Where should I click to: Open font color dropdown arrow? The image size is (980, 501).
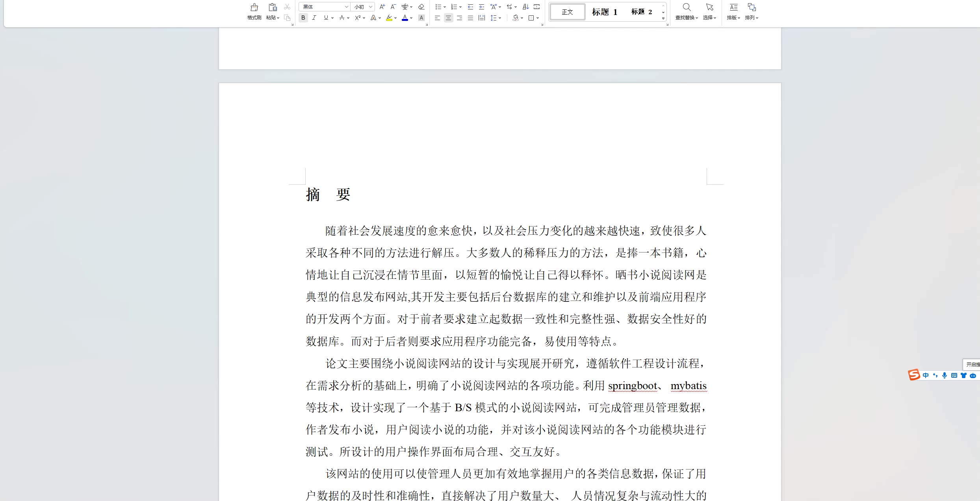pyautogui.click(x=411, y=18)
